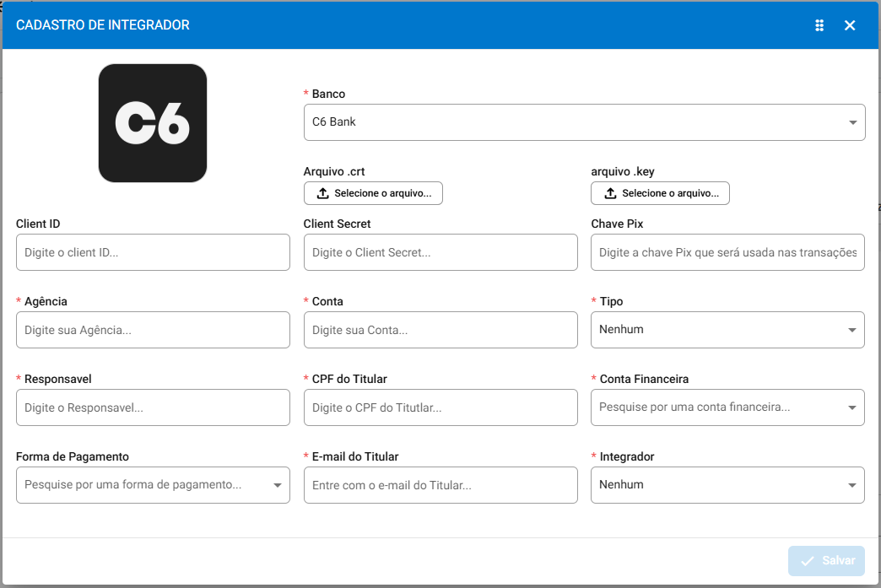Click into the Client Secret field
The height and width of the screenshot is (588, 881).
pyautogui.click(x=440, y=252)
